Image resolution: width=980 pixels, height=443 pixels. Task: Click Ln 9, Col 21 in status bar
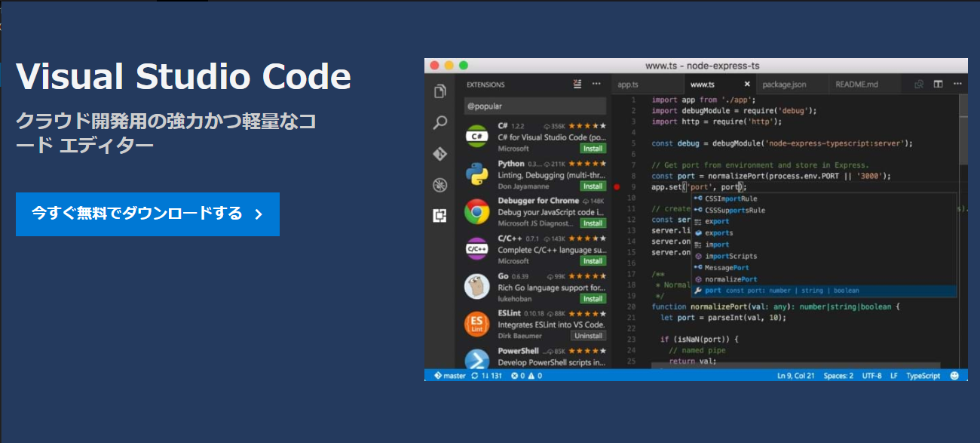pyautogui.click(x=796, y=375)
